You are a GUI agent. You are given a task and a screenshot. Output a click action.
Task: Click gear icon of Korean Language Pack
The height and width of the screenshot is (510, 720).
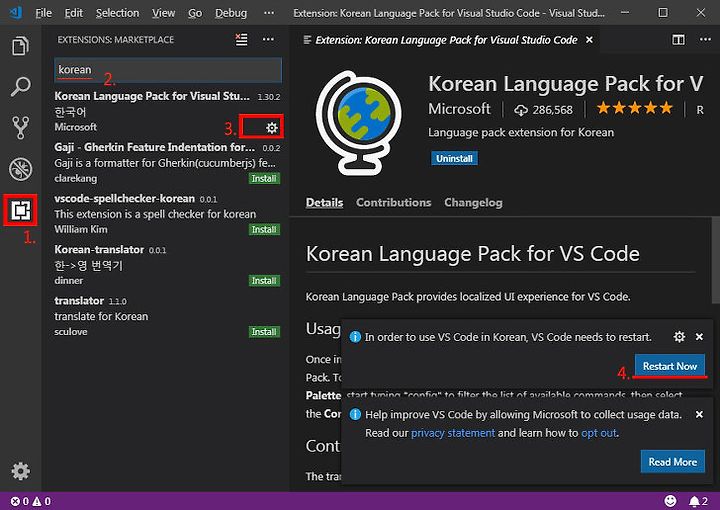(x=272, y=128)
